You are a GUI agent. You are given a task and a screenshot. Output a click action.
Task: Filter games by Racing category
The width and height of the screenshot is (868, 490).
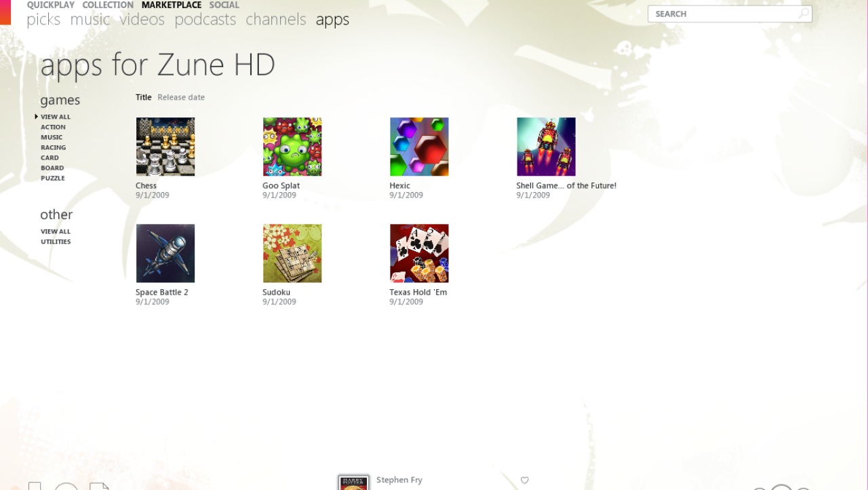53,147
